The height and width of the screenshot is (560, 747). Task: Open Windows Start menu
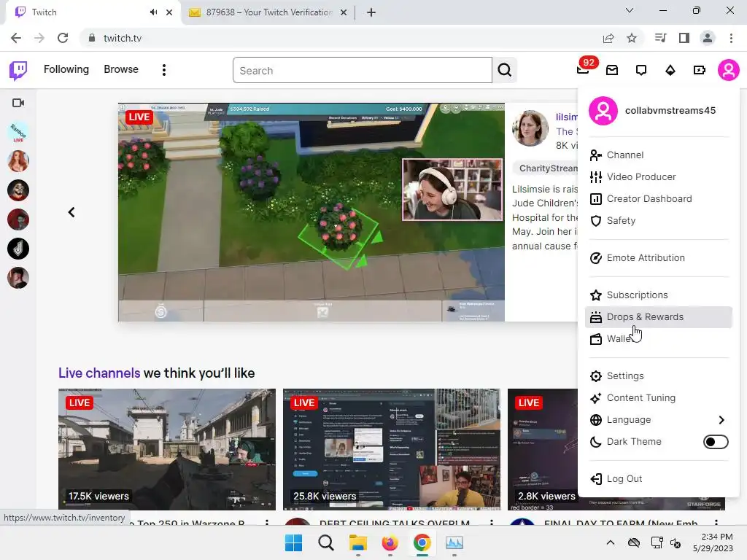pyautogui.click(x=293, y=542)
